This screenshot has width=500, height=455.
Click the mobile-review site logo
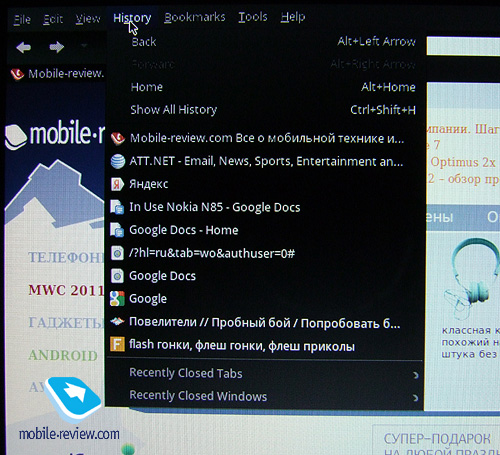click(x=55, y=135)
